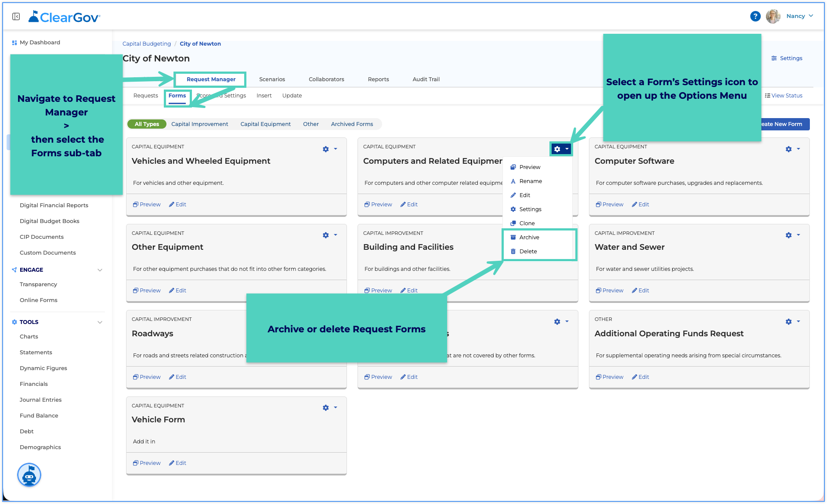Open gear menu for Vehicles and Wheeled Equipment

coord(330,149)
